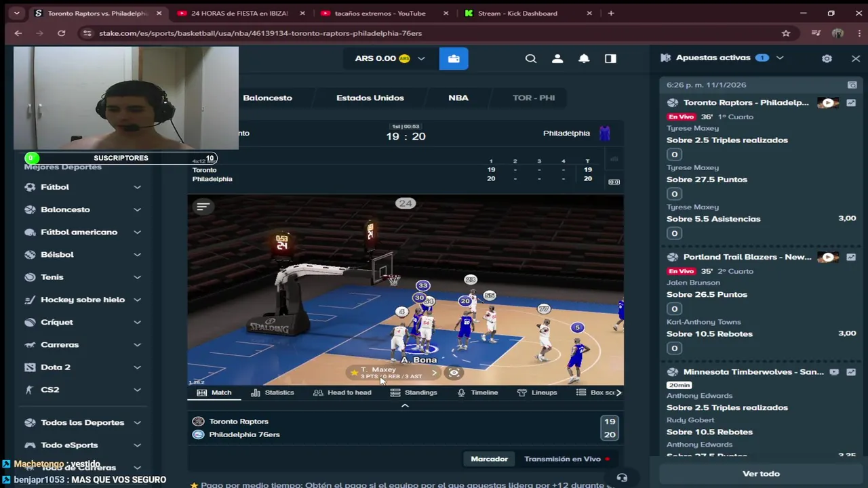868x488 pixels.
Task: Switch to the Lineups tab
Action: point(536,392)
